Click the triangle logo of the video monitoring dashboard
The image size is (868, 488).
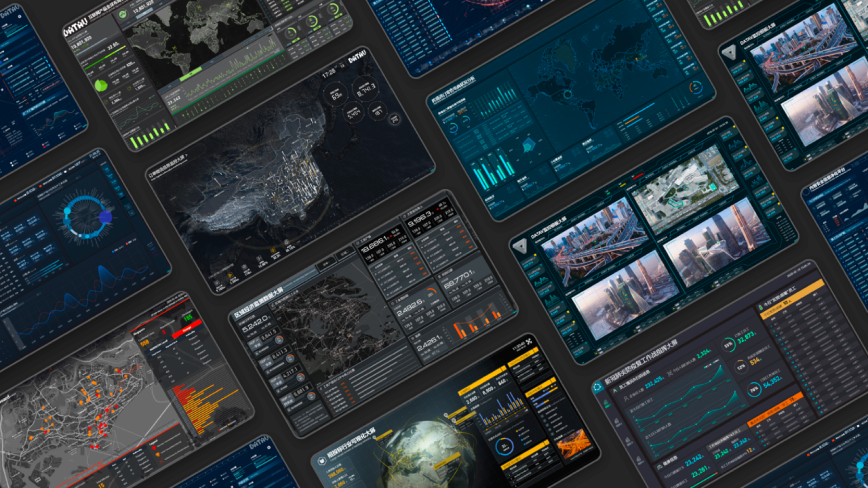tap(521, 247)
